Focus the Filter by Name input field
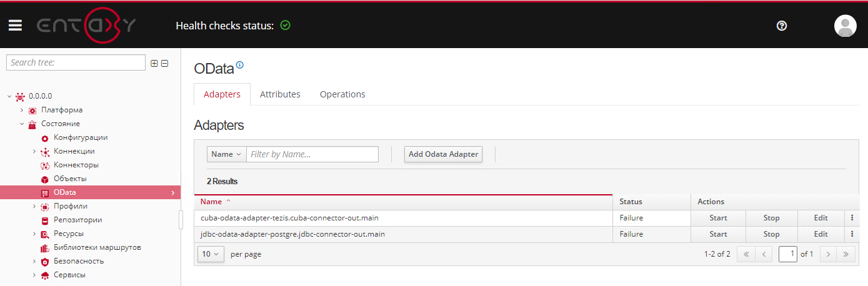Viewport: 868px width, 286px height. pos(312,154)
